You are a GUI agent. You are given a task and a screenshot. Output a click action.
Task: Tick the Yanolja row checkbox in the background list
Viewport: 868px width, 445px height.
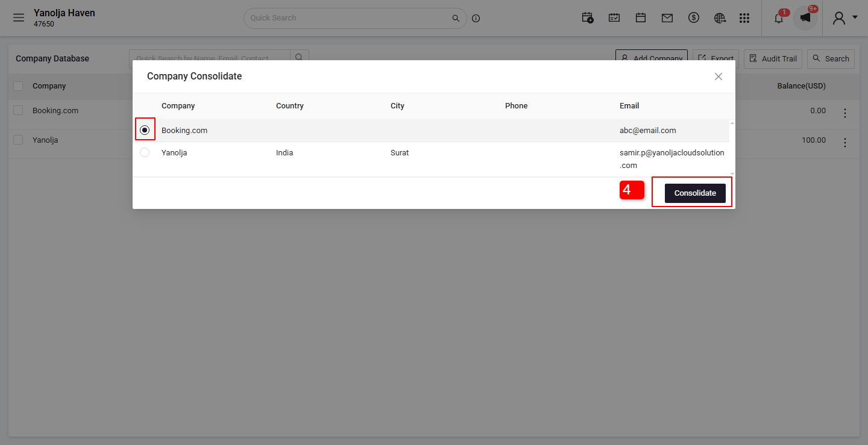point(18,140)
